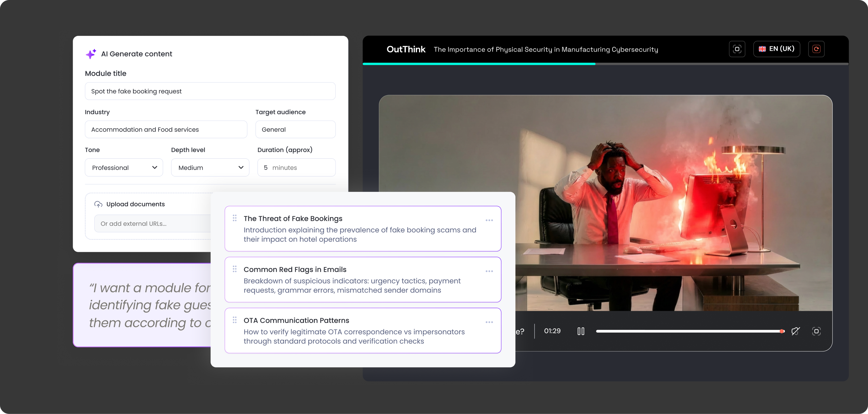
Task: Open the EN (UK) language selector
Action: pos(776,49)
